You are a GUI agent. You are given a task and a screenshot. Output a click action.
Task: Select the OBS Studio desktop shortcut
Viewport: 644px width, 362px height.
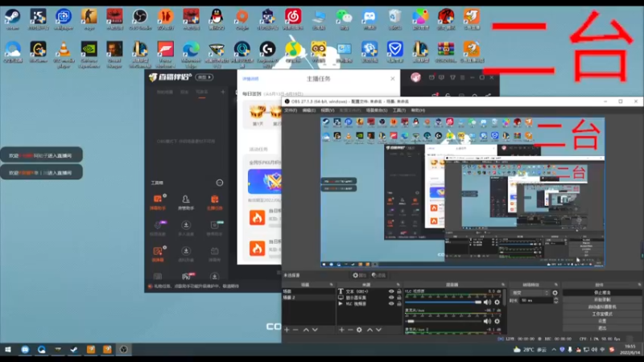tap(140, 19)
